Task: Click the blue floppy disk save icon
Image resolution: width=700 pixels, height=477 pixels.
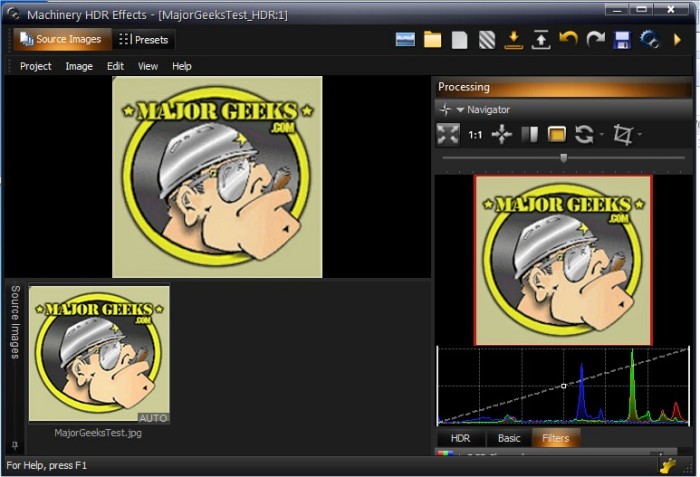Action: click(622, 40)
